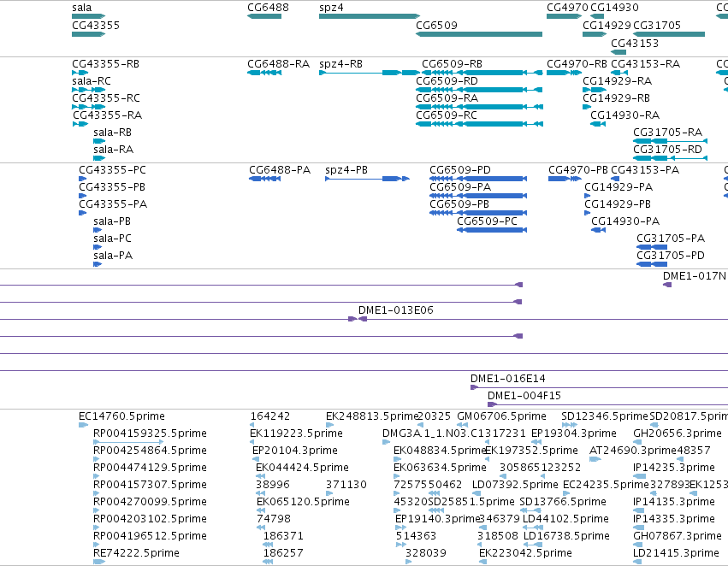Select the spz4-RB transcript
728x566 pixels.
(x=370, y=73)
